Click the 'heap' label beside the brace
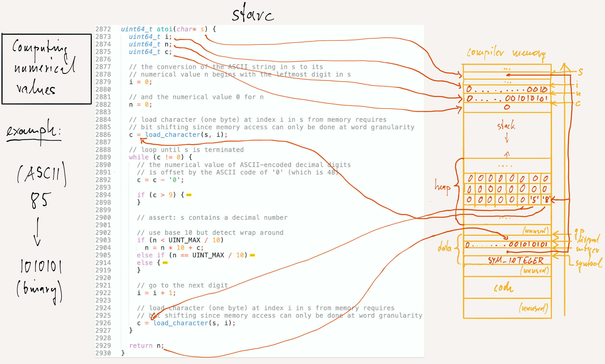 442,187
